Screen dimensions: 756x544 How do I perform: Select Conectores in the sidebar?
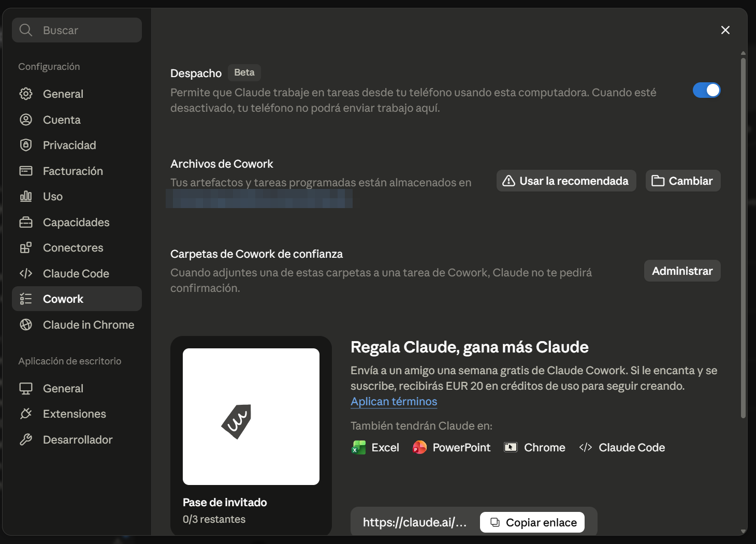[77, 247]
